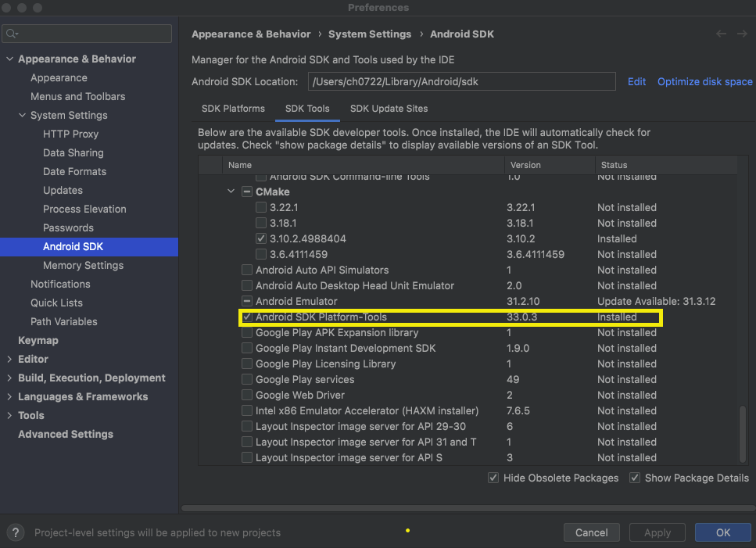
Task: Go back with the left arrow icon
Action: (721, 34)
